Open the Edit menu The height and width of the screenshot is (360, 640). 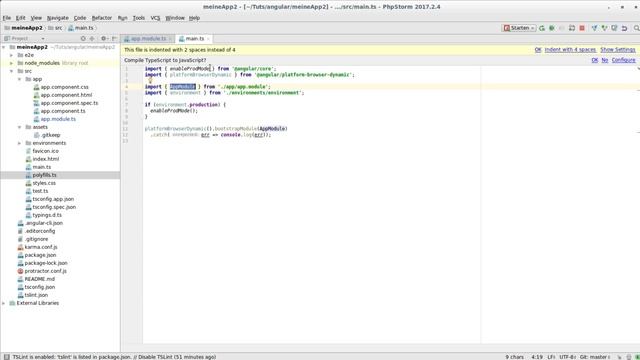tap(20, 18)
